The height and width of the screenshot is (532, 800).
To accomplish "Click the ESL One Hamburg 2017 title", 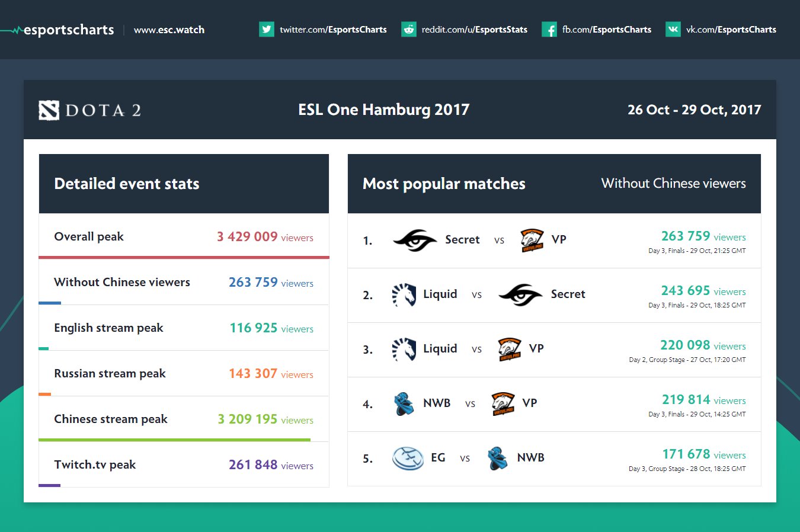I will (x=384, y=110).
